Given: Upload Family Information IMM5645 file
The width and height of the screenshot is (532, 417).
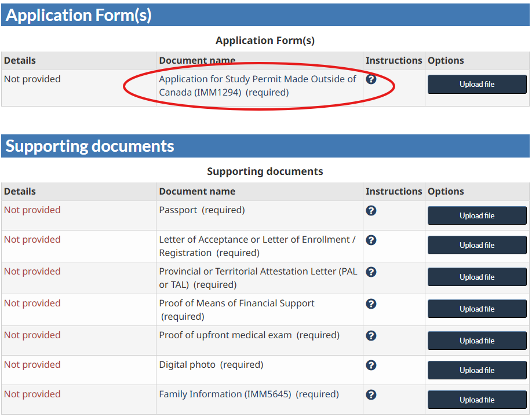Looking at the screenshot, I should (477, 400).
